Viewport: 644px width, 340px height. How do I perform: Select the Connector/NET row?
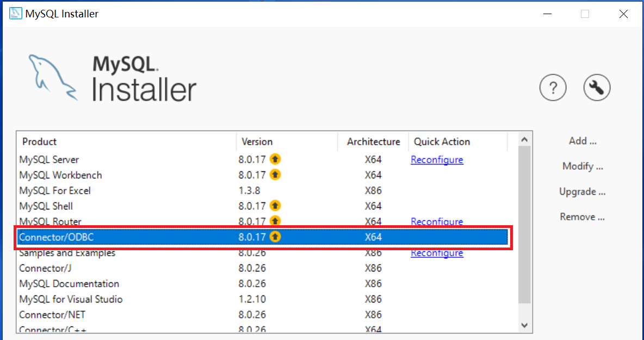[263, 314]
